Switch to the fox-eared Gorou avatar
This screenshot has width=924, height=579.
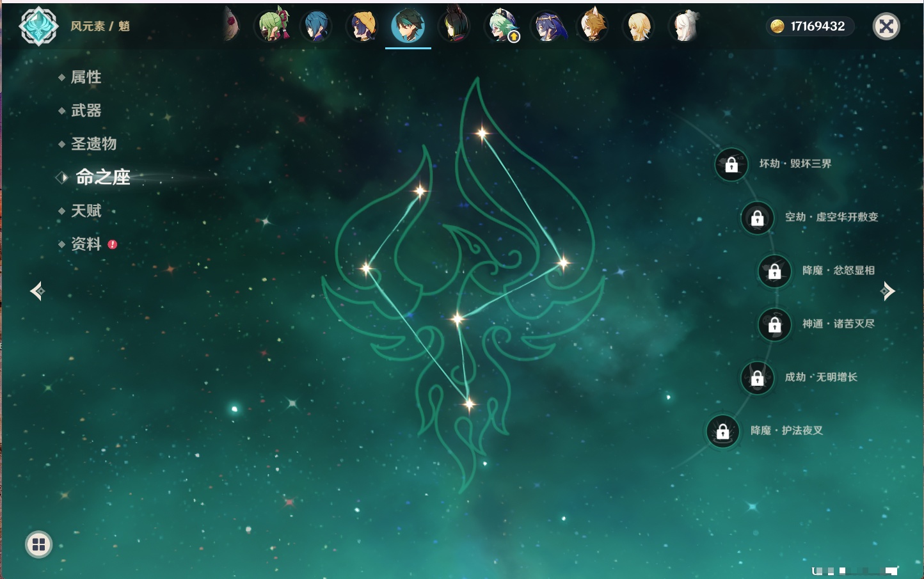click(593, 26)
